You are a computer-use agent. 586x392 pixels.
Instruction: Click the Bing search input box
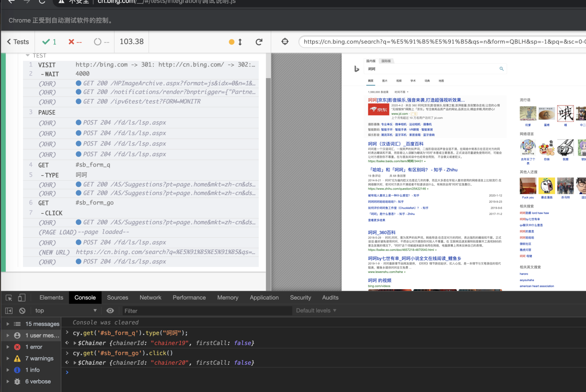point(432,69)
